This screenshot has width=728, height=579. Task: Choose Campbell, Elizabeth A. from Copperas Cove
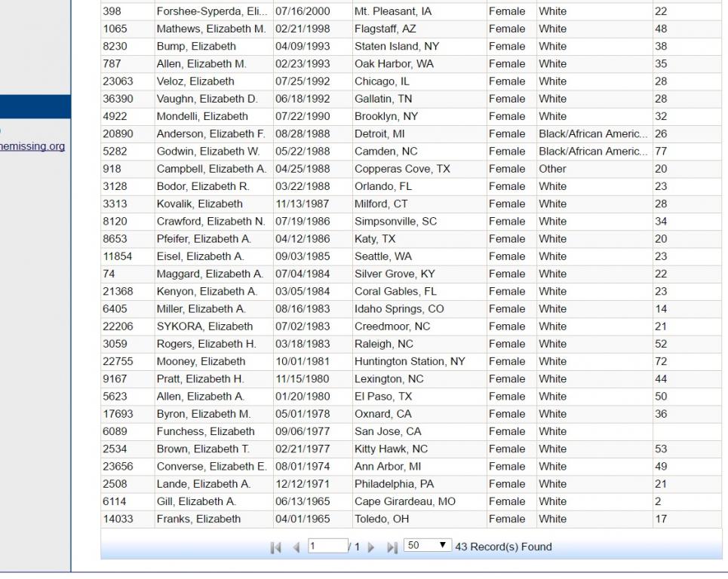(211, 169)
